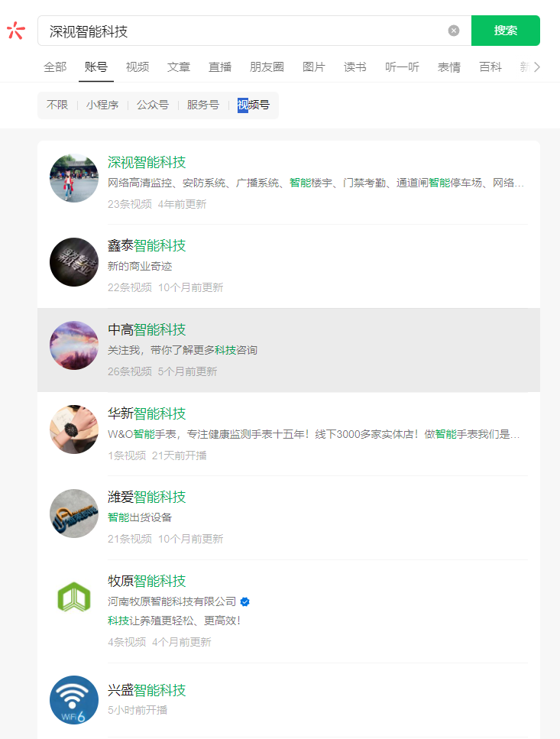
Task: Click the W&O智能手表 description text
Action: (x=314, y=435)
